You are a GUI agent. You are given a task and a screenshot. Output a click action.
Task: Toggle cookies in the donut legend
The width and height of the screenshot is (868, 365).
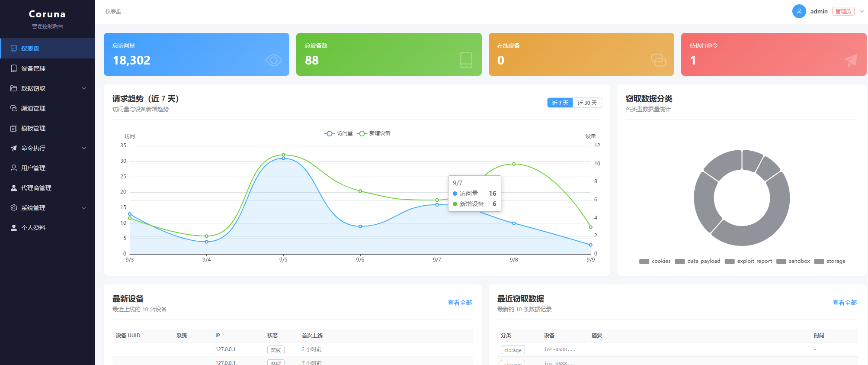[x=655, y=261]
